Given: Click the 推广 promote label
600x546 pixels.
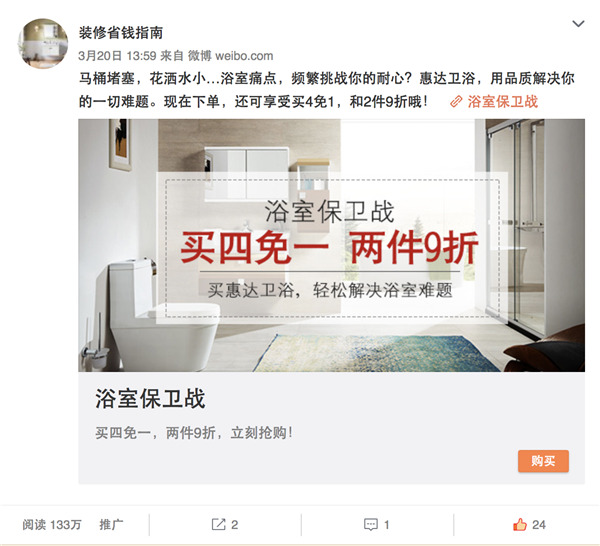Looking at the screenshot, I should pos(111,525).
